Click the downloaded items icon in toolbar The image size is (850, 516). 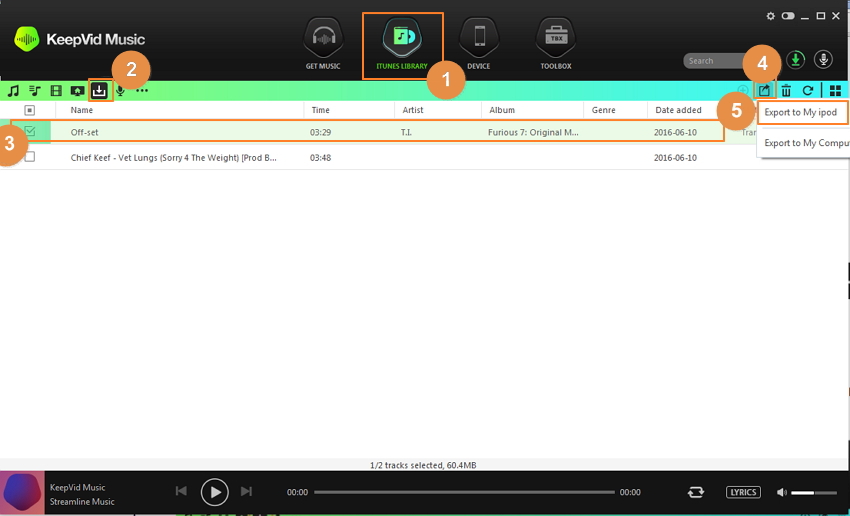[x=99, y=91]
